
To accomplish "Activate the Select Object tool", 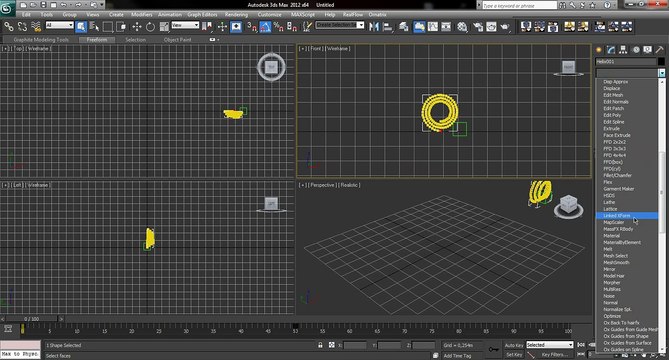I will pyautogui.click(x=81, y=27).
